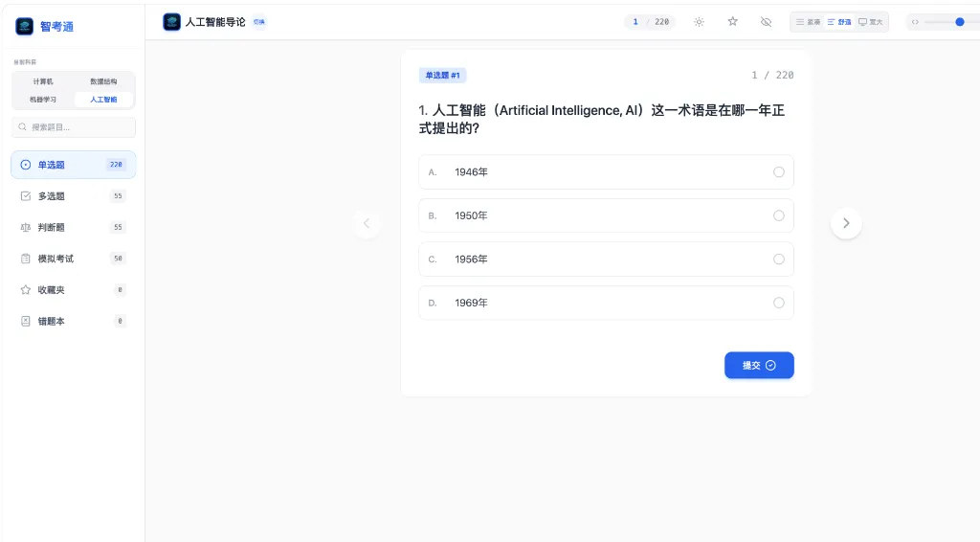The height and width of the screenshot is (542, 980).
Task: Click the 1 / 220 counter in question card
Action: 772,75
